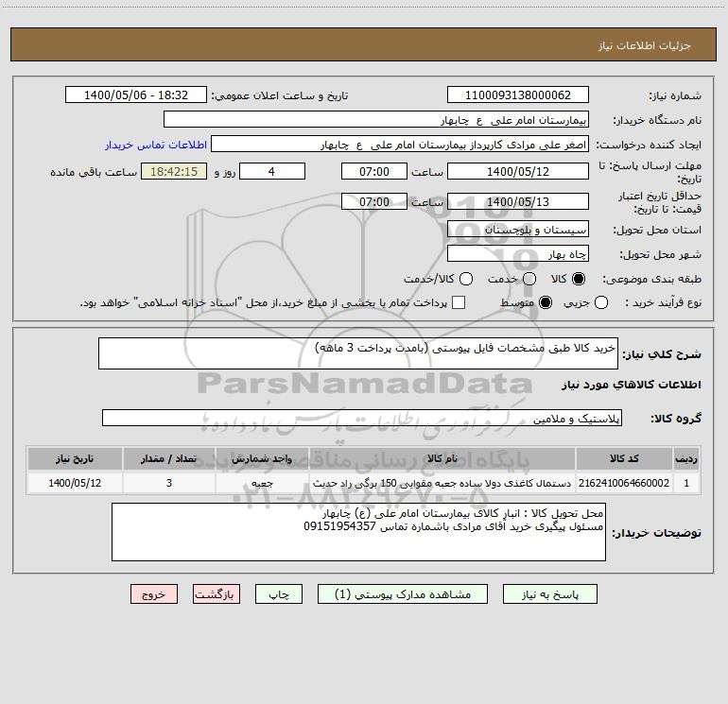Select the خدمت radio button

coord(529,279)
